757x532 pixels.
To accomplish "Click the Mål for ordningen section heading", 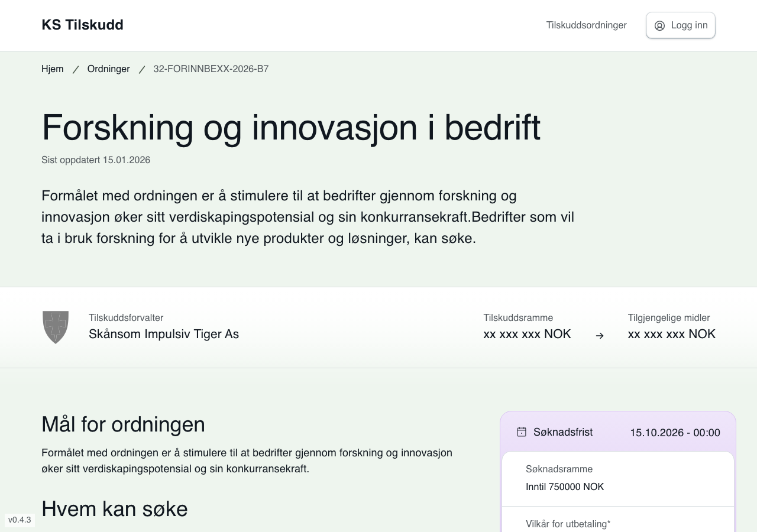I will [123, 424].
